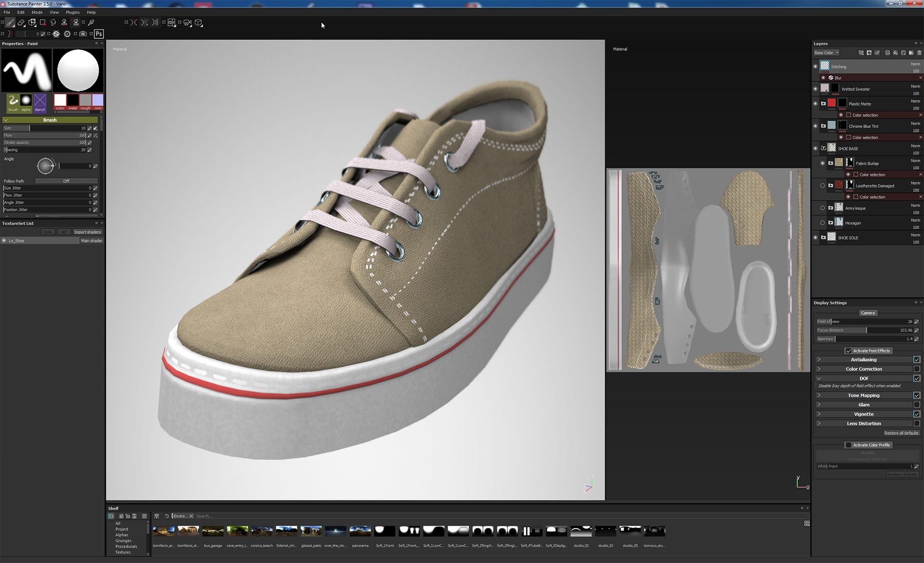
Task: Select the Clone stamp tool
Action: [x=64, y=22]
